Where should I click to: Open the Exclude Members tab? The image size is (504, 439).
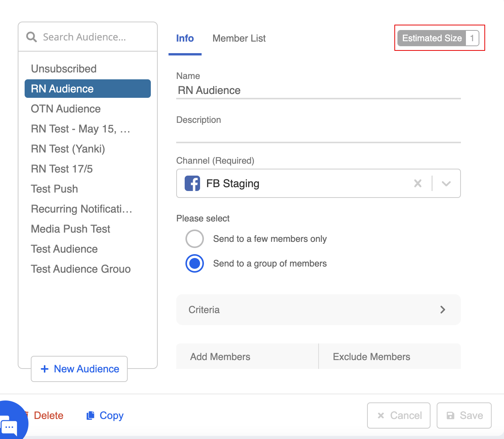pos(390,357)
